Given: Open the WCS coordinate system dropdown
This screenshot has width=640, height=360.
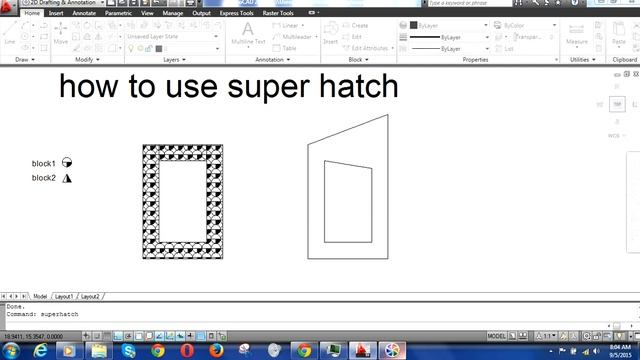Looking at the screenshot, I should 616,136.
